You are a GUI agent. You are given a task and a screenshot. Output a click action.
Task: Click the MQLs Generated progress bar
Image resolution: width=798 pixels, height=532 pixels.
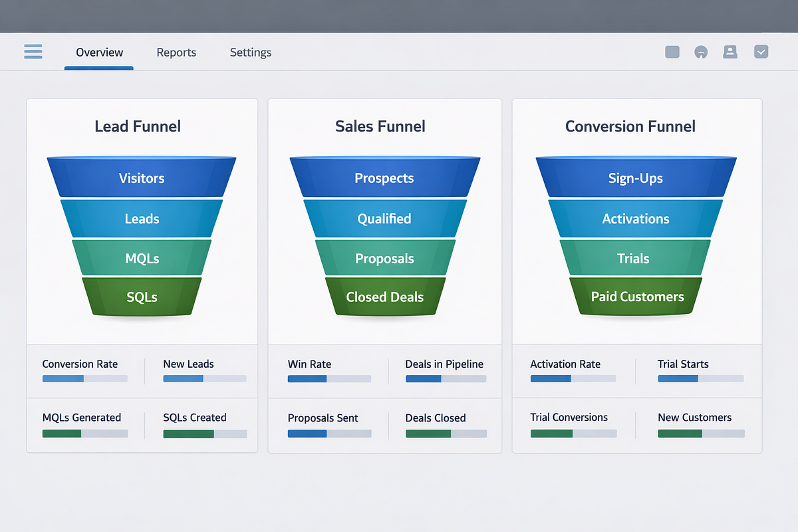[x=85, y=433]
